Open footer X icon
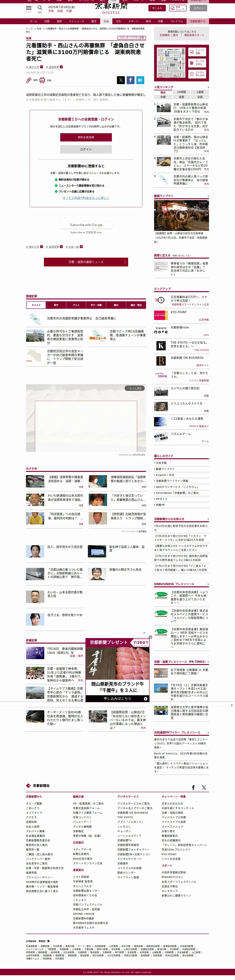 (204, 788)
